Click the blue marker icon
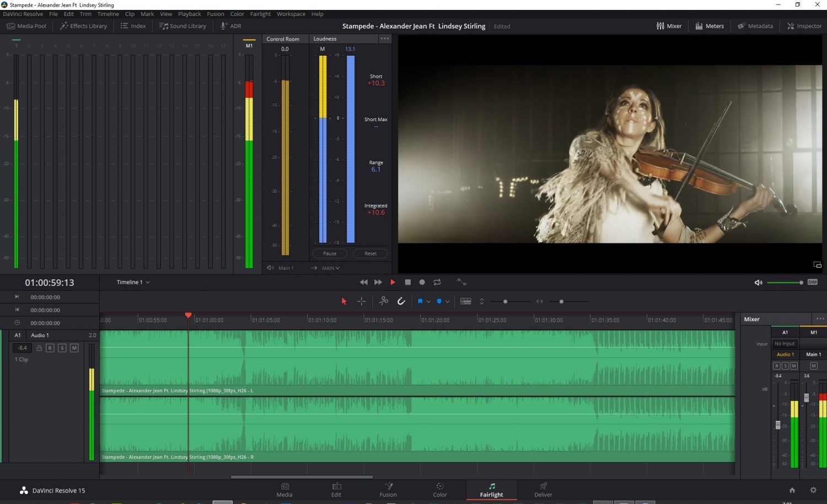The width and height of the screenshot is (827, 504). coord(439,301)
